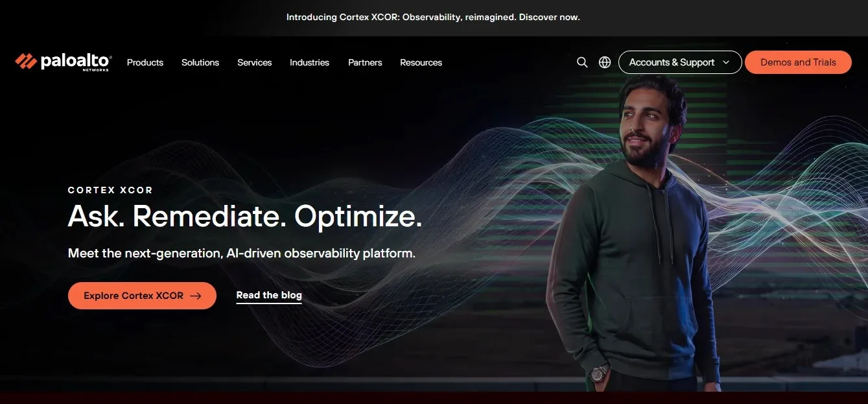Expand the Accounts & Support chevron

(x=726, y=62)
